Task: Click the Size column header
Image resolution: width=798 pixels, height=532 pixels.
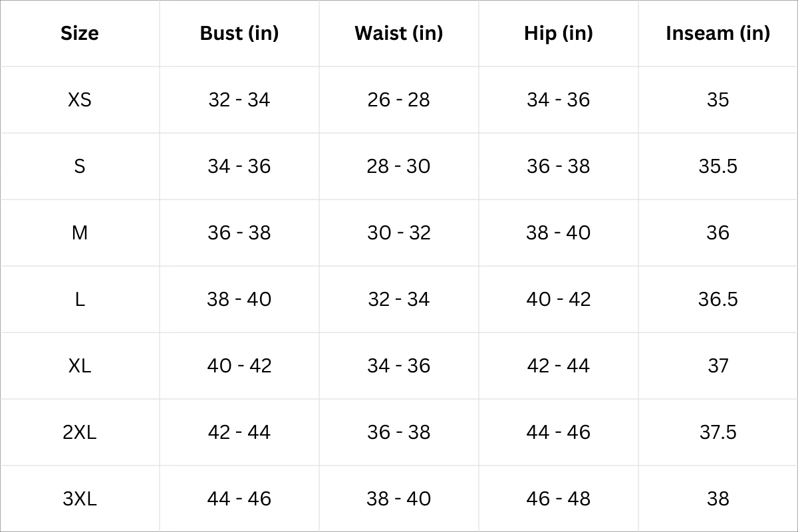Action: point(80,33)
